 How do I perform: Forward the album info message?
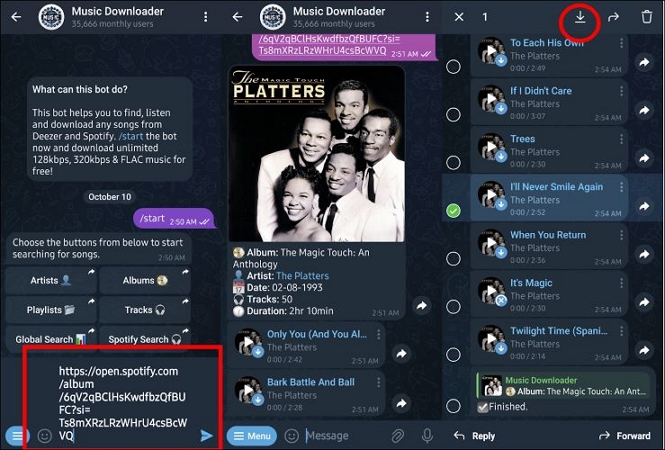[x=422, y=305]
